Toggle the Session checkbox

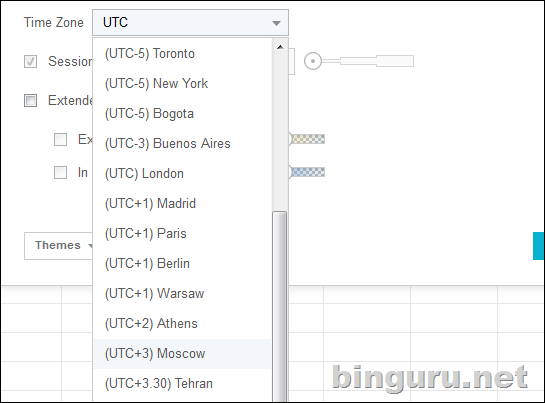pyautogui.click(x=31, y=62)
